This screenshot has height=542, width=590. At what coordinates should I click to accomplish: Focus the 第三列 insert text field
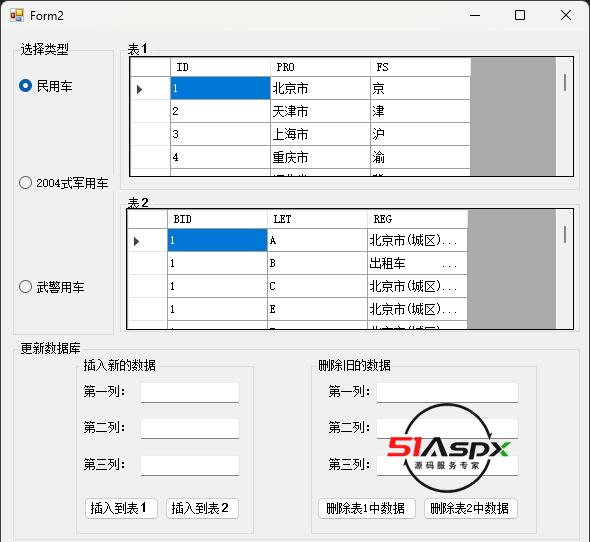(190, 466)
